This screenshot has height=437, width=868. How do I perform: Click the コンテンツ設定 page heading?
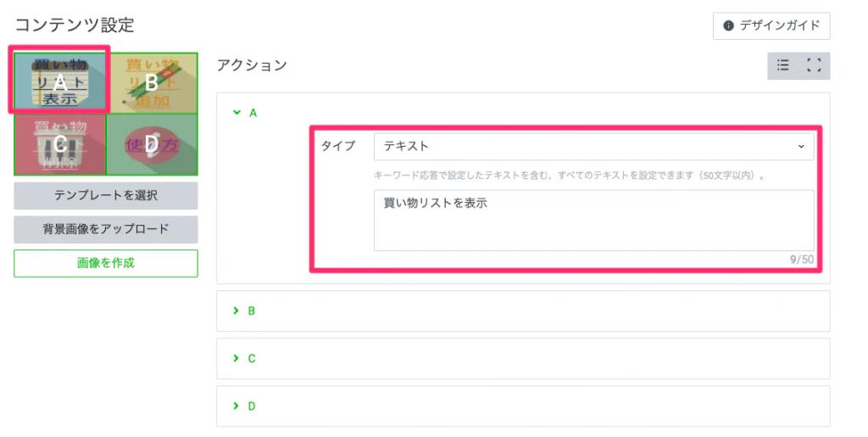point(75,25)
